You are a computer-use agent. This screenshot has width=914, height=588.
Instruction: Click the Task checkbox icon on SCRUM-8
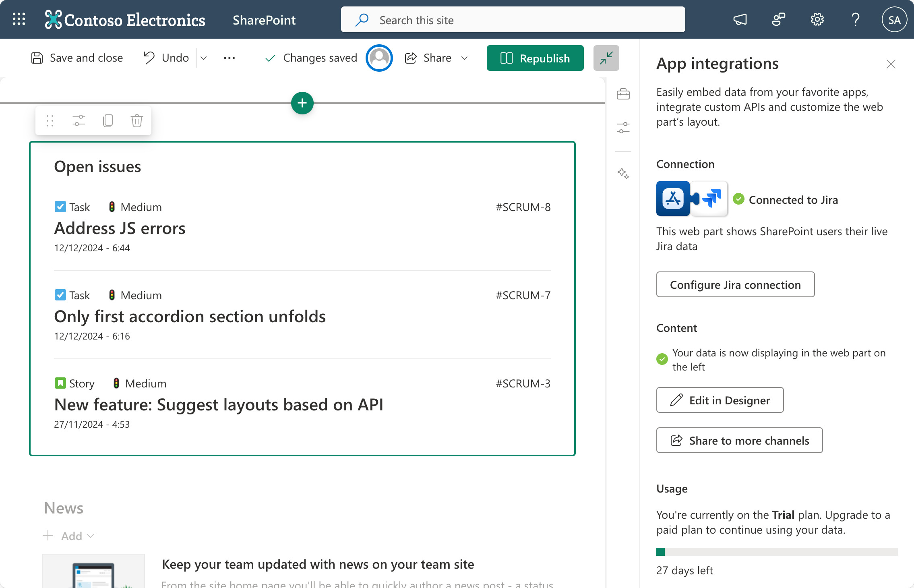[x=60, y=207]
